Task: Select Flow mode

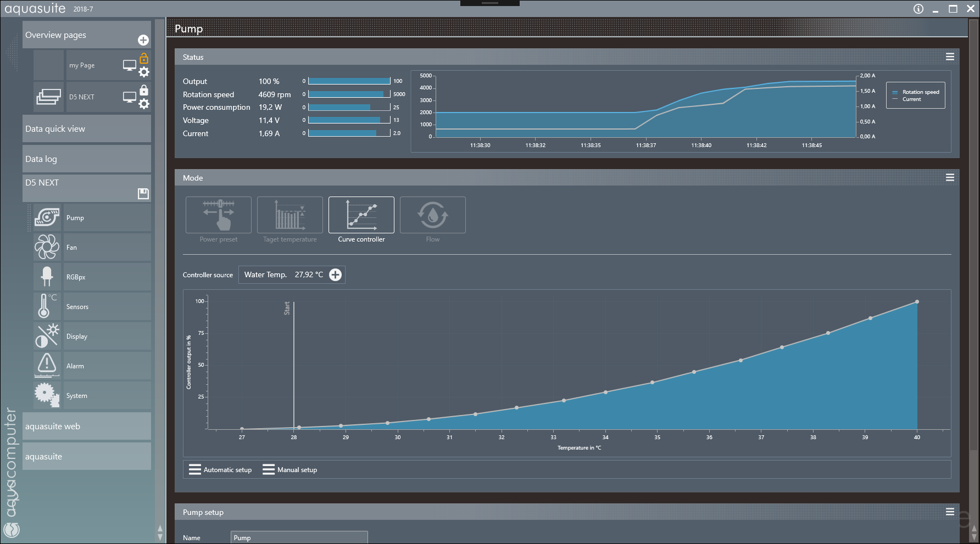Action: pos(433,215)
